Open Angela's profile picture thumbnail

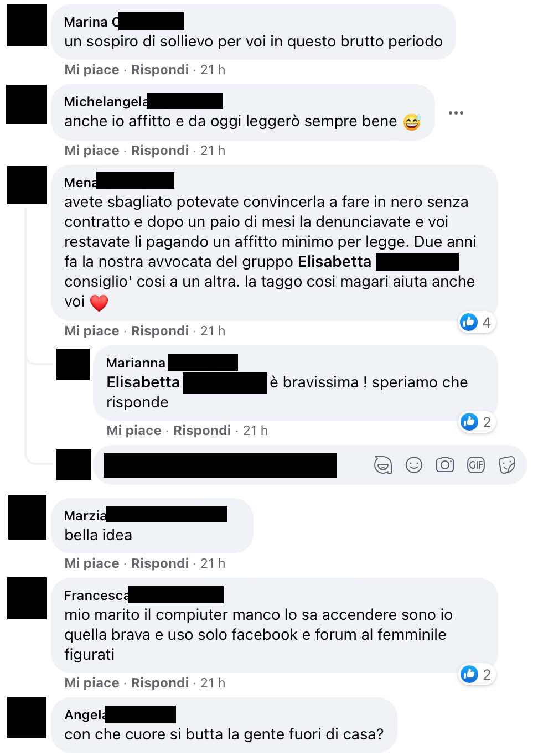pyautogui.click(x=27, y=717)
